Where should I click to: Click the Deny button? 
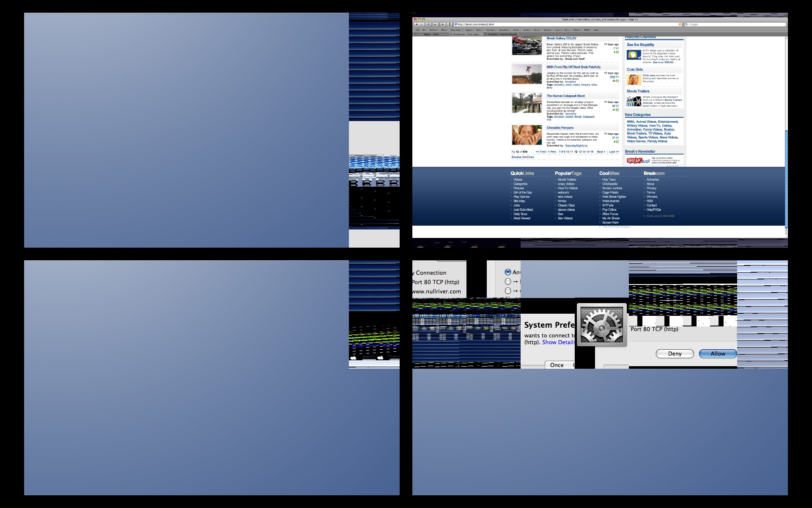675,353
